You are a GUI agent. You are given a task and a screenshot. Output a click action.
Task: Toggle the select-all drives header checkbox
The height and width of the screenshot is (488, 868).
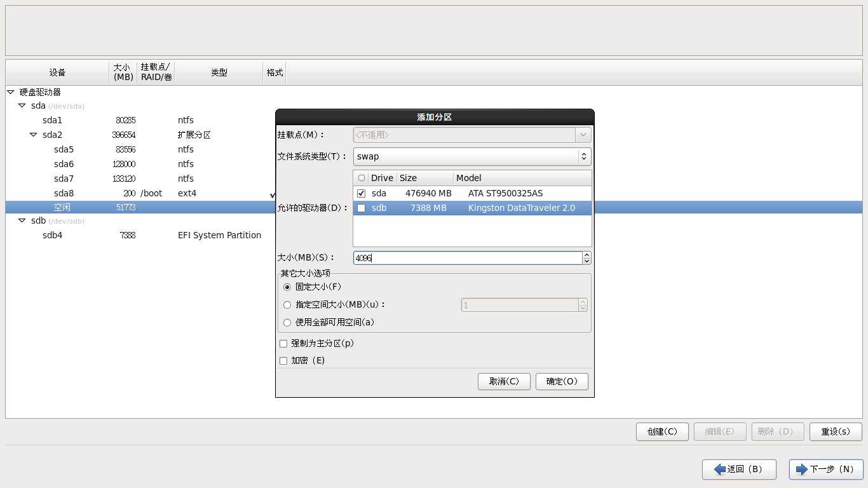click(362, 178)
